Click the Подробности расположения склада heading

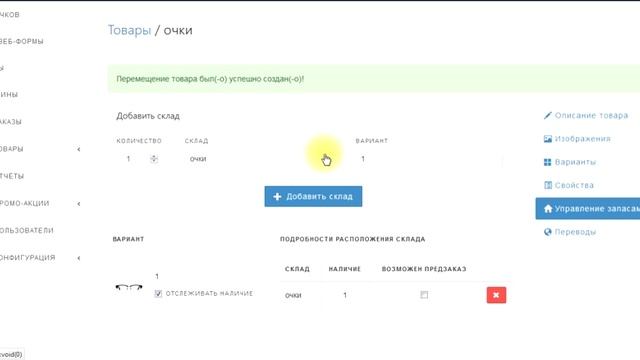pyautogui.click(x=353, y=239)
